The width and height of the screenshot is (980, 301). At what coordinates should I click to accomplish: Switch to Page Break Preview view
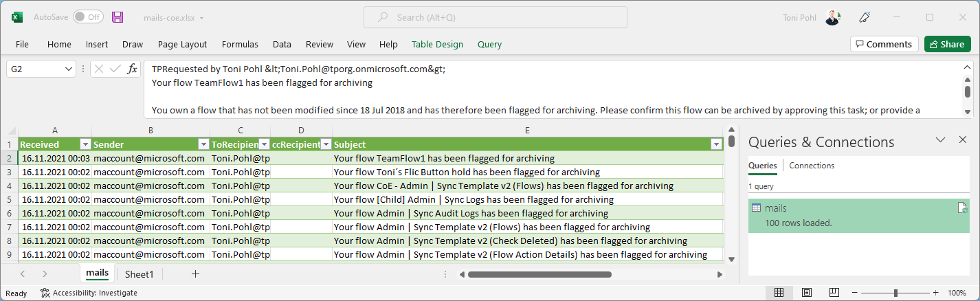click(834, 293)
